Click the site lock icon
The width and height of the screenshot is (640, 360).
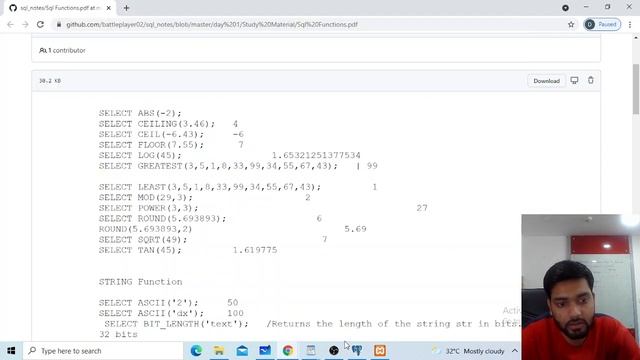coord(59,24)
